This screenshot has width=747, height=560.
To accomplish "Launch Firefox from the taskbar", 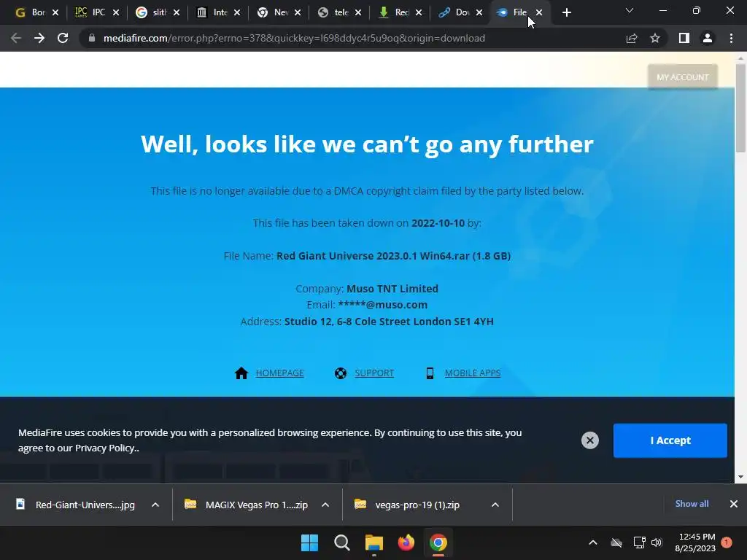I will point(406,542).
